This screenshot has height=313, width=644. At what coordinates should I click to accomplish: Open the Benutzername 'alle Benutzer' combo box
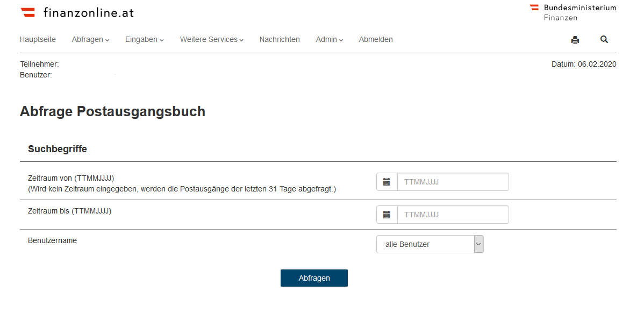tap(430, 244)
